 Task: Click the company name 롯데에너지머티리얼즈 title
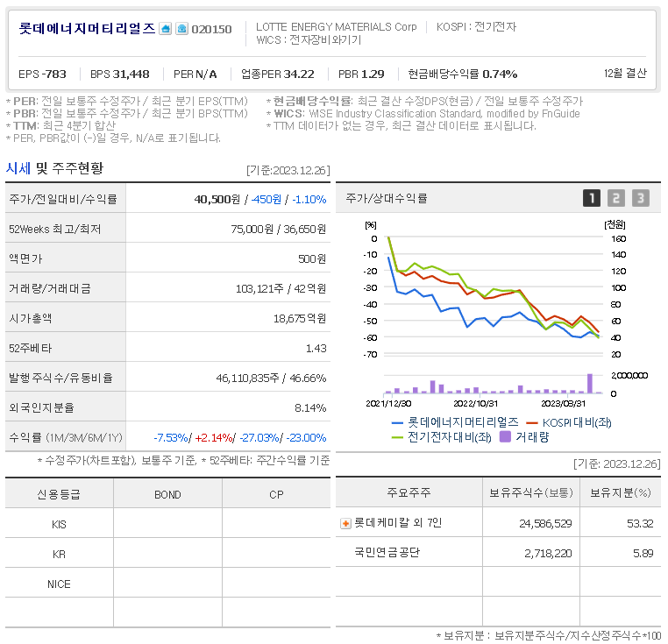coord(88,29)
